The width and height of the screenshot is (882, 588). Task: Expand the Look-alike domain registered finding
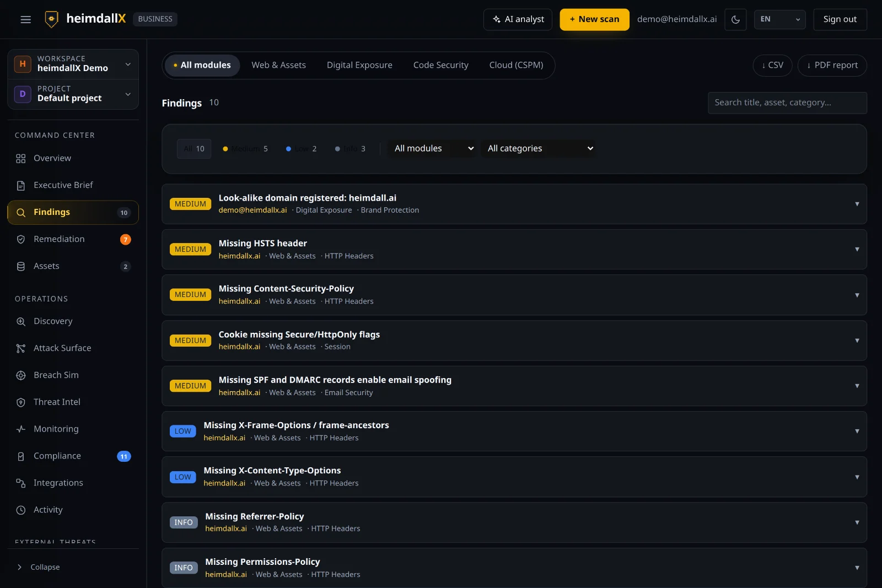pos(514,204)
